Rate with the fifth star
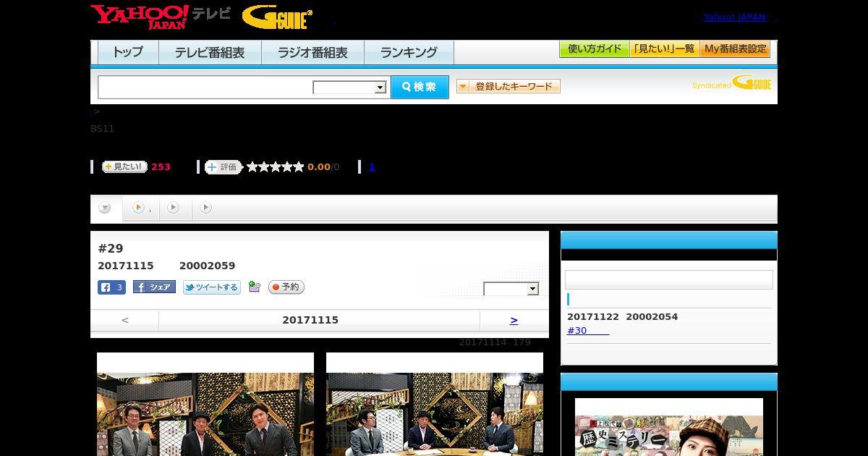868x456 pixels. click(x=299, y=167)
